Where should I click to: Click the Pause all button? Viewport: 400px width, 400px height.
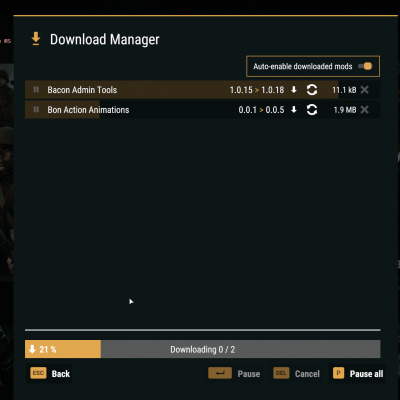pos(358,373)
